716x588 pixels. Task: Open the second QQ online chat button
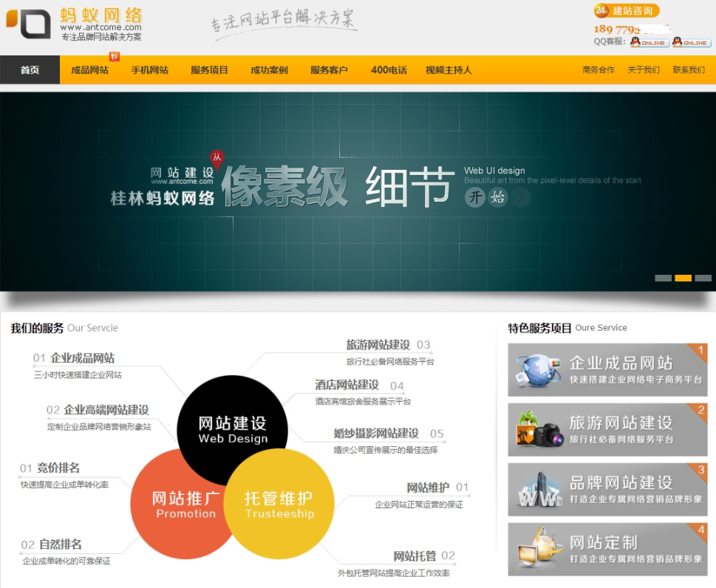692,43
